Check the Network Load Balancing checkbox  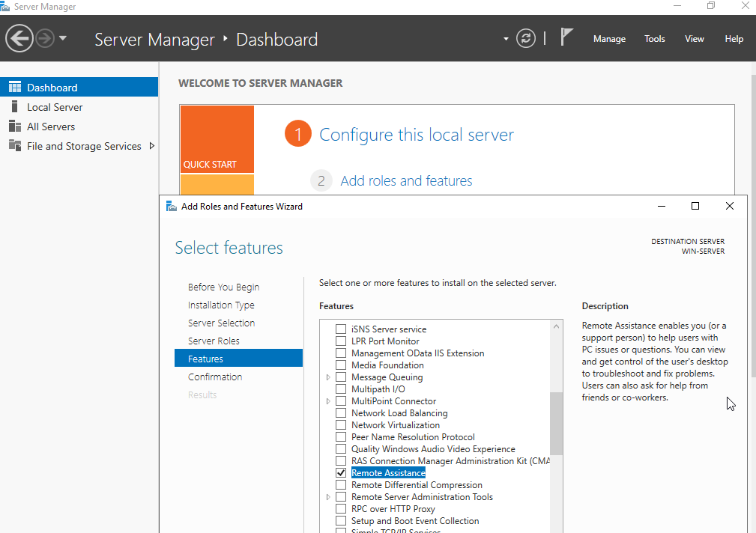[x=341, y=413]
